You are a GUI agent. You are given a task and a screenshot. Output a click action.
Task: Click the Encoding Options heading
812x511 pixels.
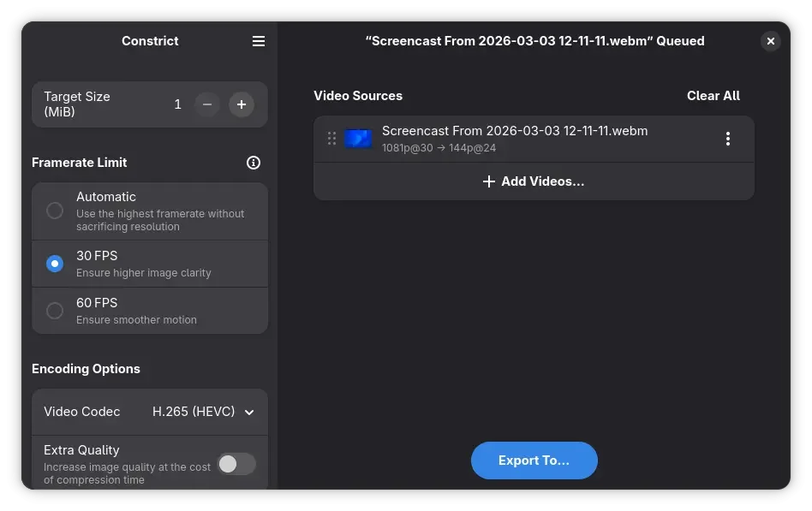pyautogui.click(x=86, y=369)
